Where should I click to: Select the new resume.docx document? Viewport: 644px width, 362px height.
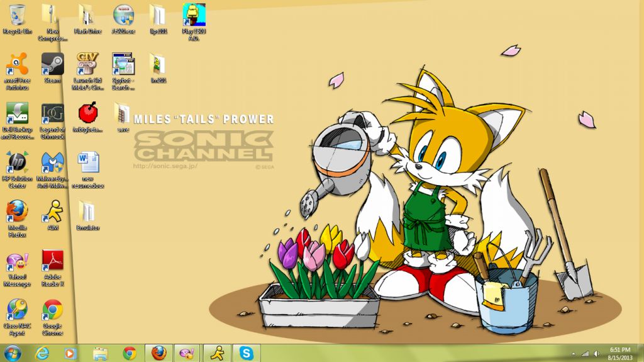point(87,170)
